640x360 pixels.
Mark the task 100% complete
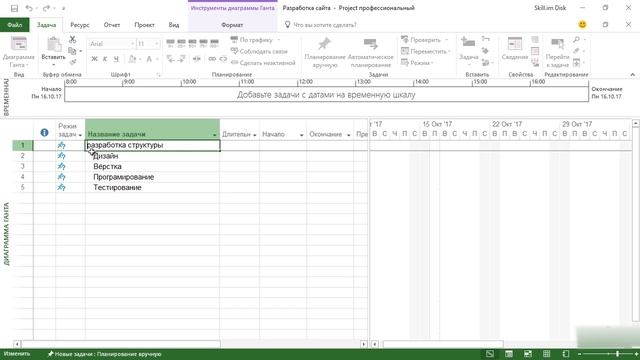pos(214,43)
